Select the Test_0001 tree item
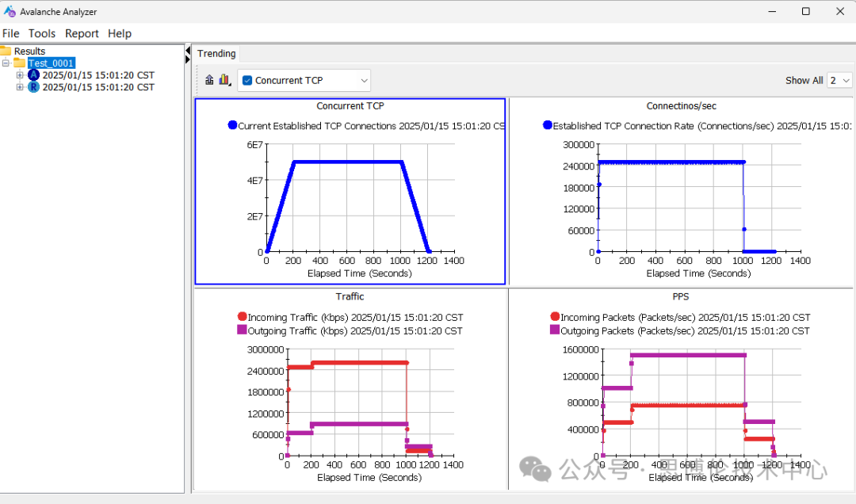This screenshot has height=504, width=856. 52,63
